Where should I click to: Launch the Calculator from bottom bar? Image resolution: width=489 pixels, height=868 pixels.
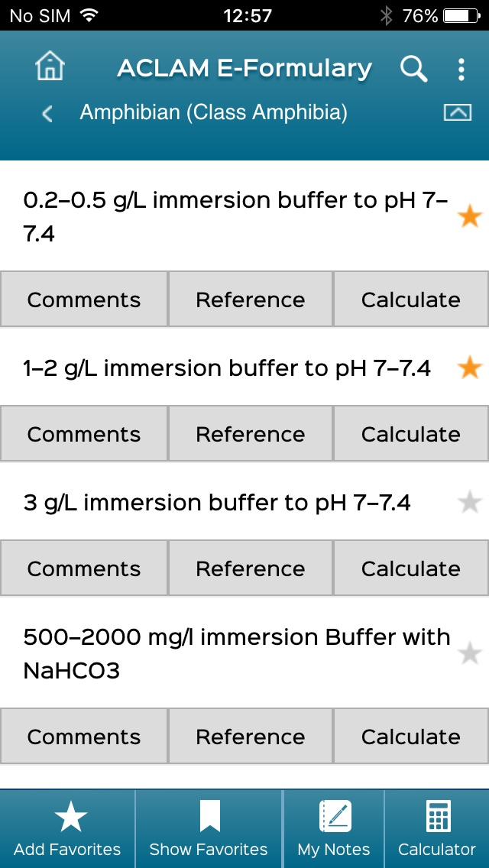437,830
